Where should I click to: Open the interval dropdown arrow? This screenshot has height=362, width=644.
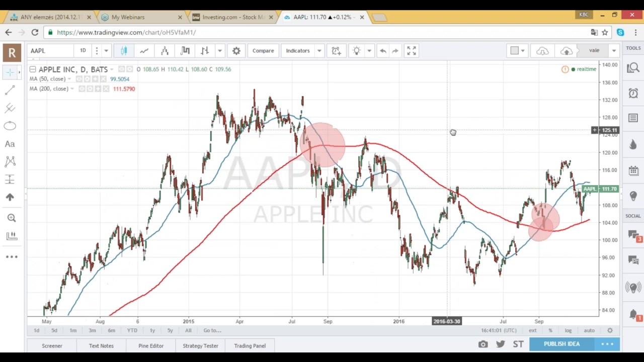coord(106,51)
